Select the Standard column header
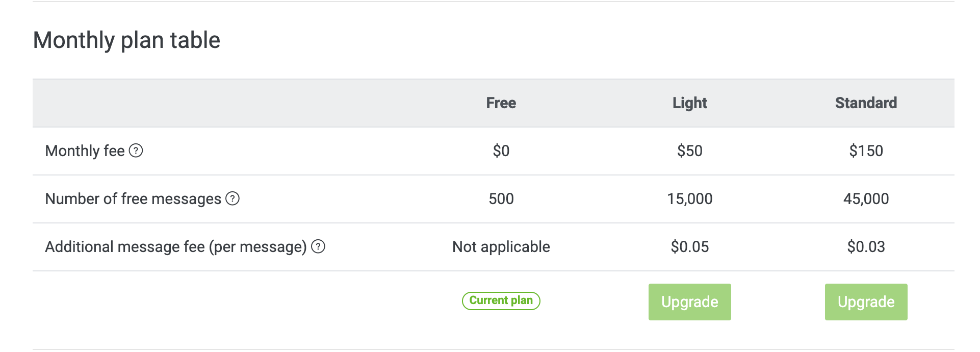The image size is (980, 352). (x=866, y=103)
